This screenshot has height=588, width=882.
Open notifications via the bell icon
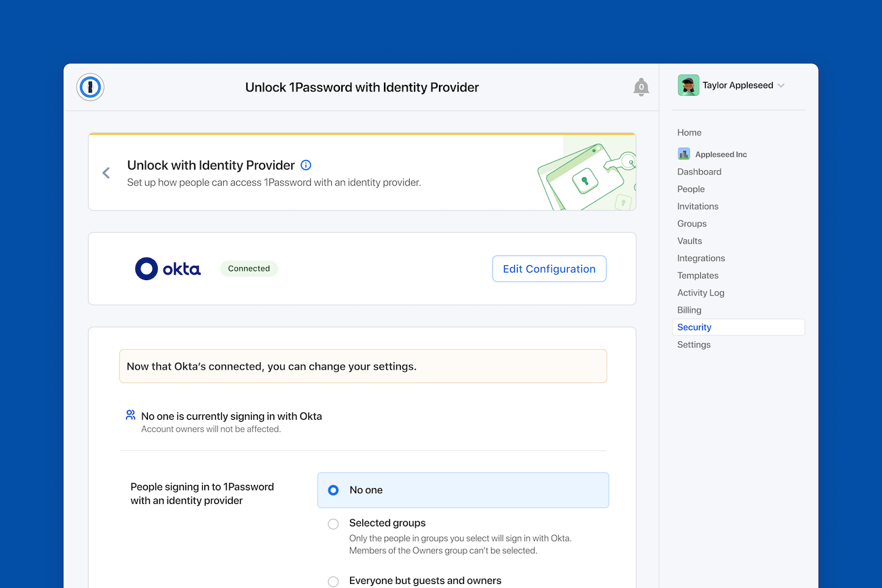tap(640, 87)
